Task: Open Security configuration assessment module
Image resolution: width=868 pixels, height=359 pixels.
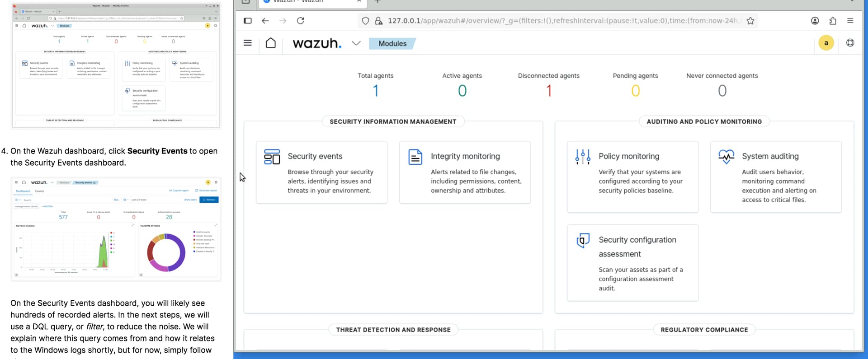Action: [x=632, y=262]
